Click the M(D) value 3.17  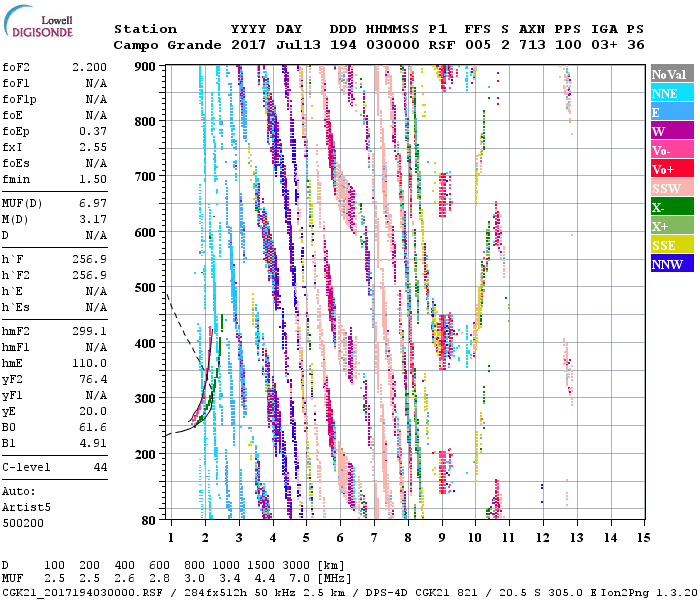coord(93,220)
